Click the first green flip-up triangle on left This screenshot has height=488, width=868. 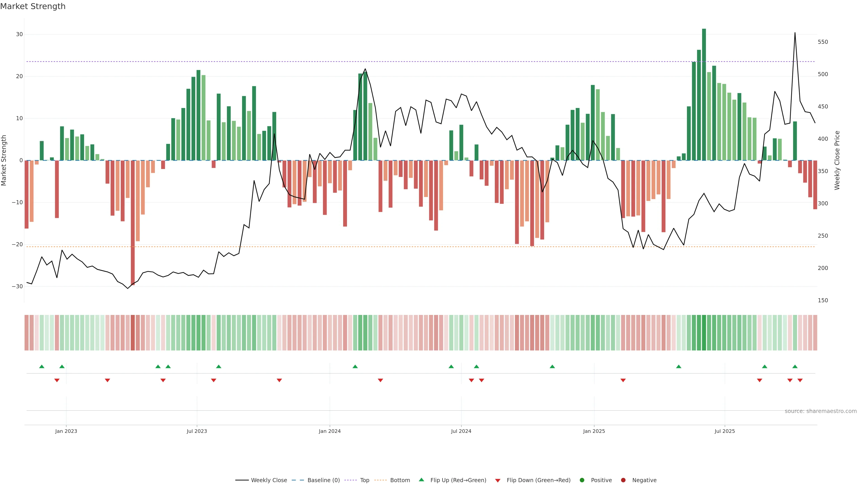pyautogui.click(x=42, y=366)
